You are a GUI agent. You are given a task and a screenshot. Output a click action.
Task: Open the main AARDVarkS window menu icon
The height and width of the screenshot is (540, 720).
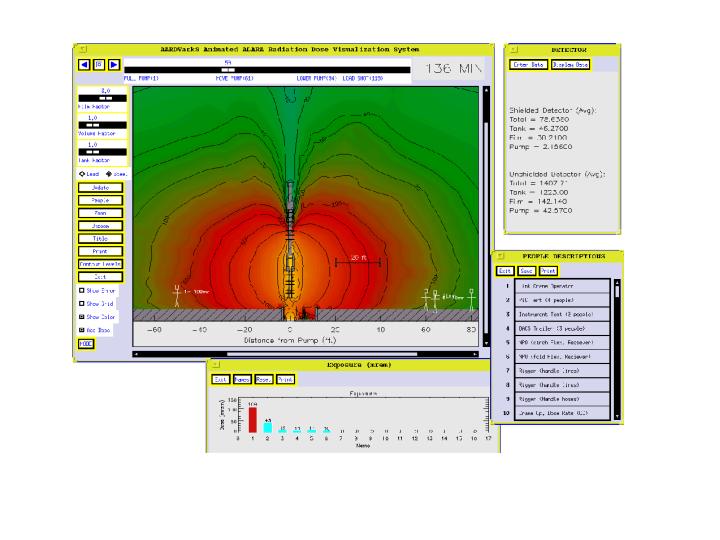[83, 49]
